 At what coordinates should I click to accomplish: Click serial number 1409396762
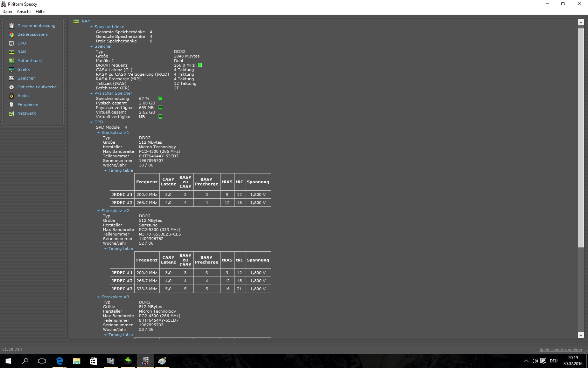pos(151,239)
